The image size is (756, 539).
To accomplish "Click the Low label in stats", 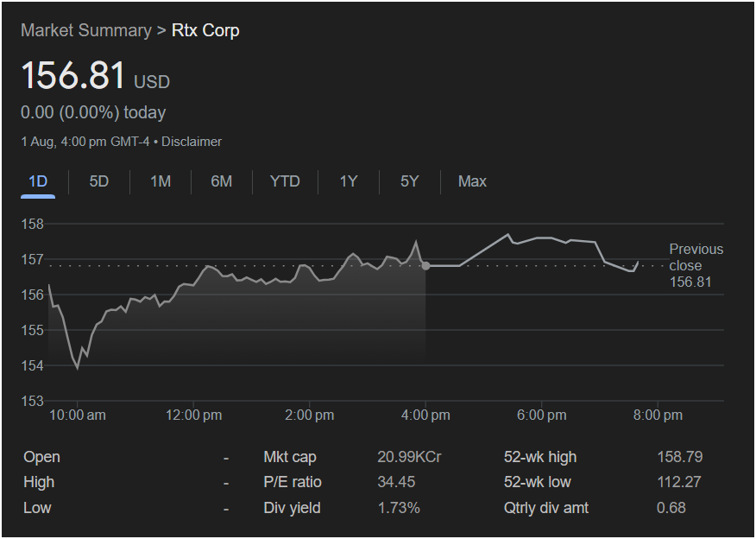I will 37,508.
